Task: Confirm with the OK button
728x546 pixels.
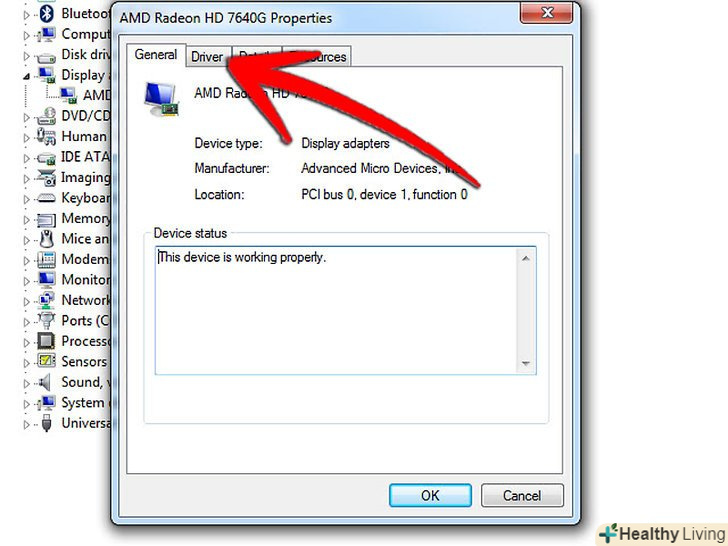Action: 430,495
